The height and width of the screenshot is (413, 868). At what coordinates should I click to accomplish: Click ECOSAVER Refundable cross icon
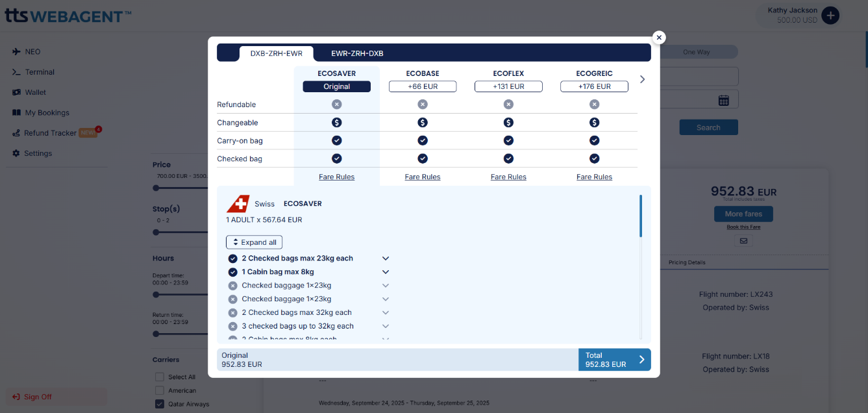[336, 104]
